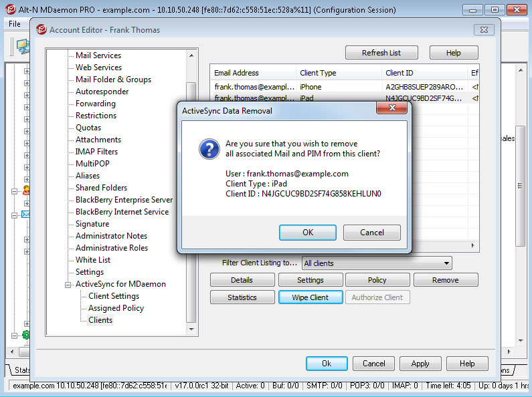Select Mail Services in the tree
532x397 pixels.
click(98, 55)
